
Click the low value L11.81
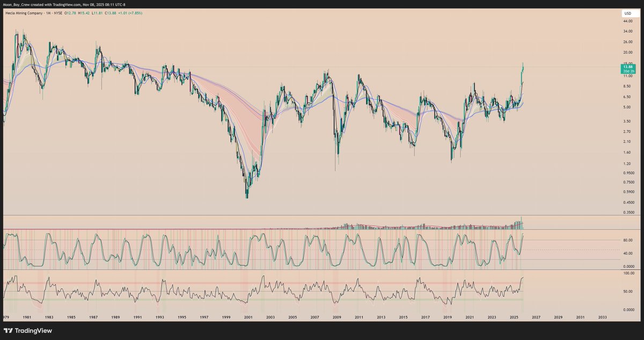[x=97, y=13]
